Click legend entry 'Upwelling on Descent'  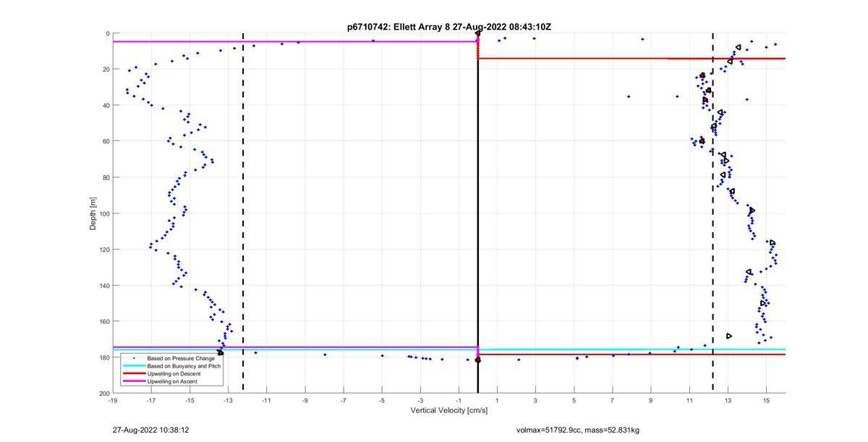[x=175, y=373]
